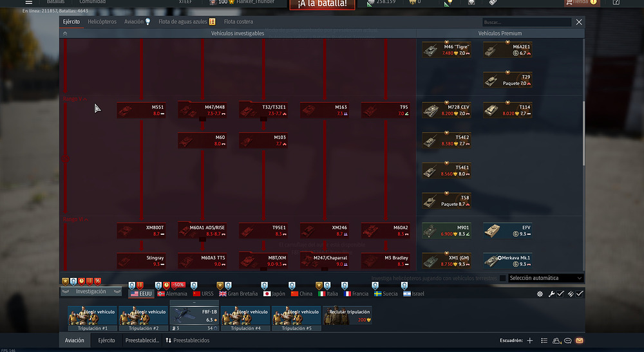Select the M46 "Tigre" premium tank
The image size is (644, 352).
pyautogui.click(x=446, y=50)
